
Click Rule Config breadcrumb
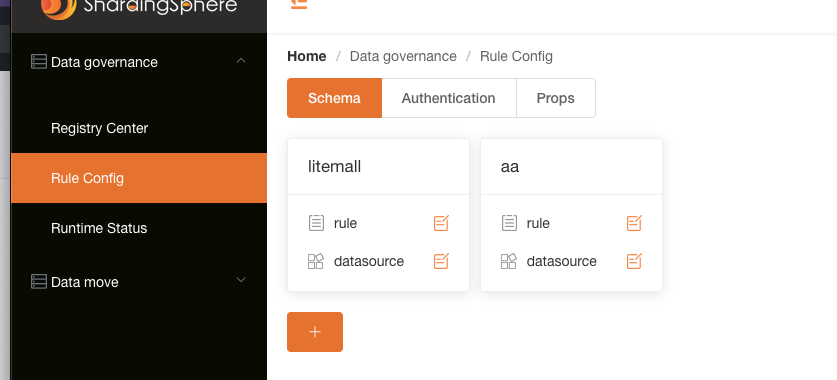pos(516,57)
